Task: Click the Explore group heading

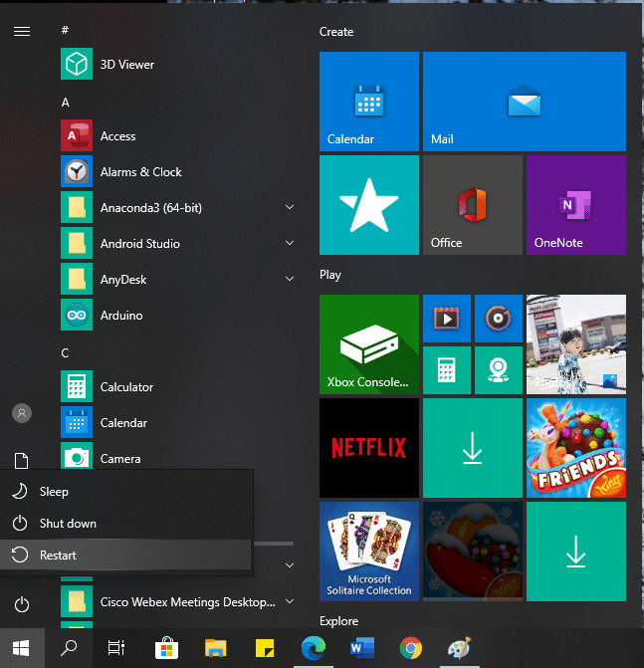Action: coord(339,620)
